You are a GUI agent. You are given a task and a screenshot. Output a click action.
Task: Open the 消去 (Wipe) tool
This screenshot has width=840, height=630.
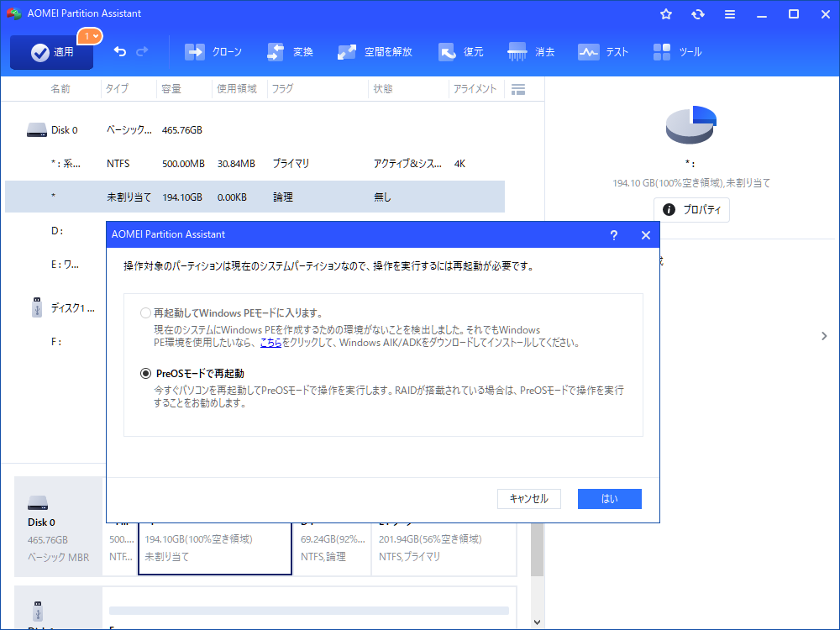pos(531,52)
